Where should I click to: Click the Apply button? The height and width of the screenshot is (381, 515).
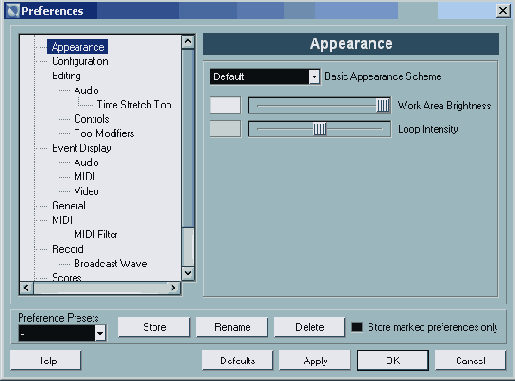[x=315, y=360]
